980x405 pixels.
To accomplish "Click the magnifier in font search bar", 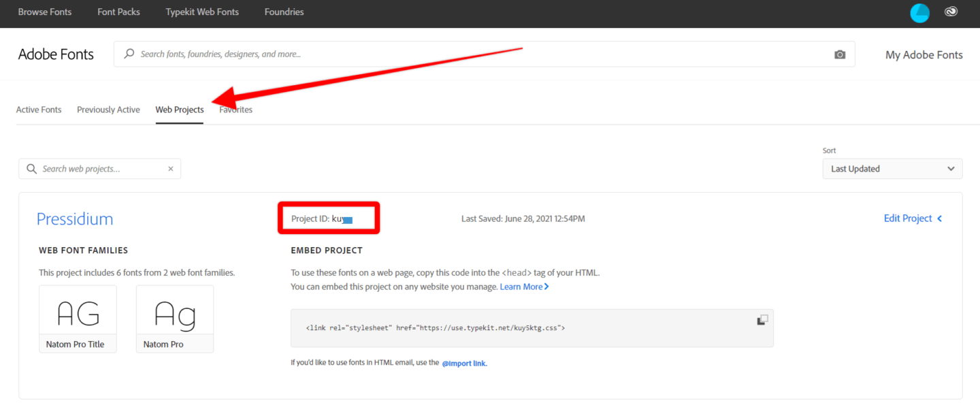I will click(129, 54).
